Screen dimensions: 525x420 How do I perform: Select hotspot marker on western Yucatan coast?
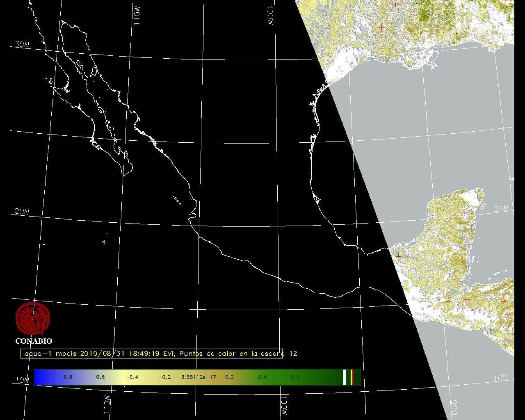click(x=398, y=256)
